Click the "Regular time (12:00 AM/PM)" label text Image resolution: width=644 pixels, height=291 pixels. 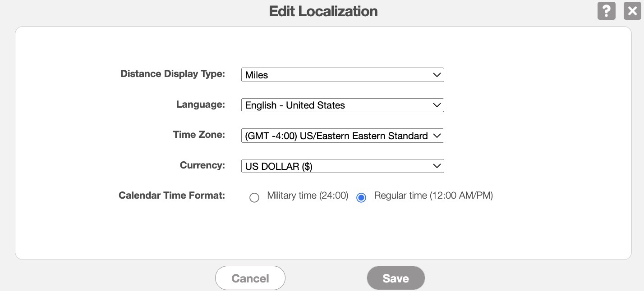(x=433, y=196)
